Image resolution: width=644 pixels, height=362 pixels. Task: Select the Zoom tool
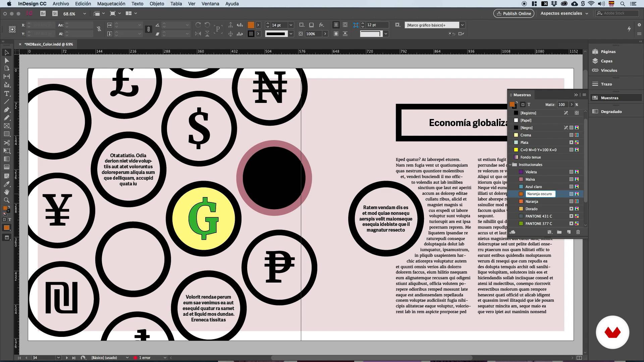[x=6, y=200]
